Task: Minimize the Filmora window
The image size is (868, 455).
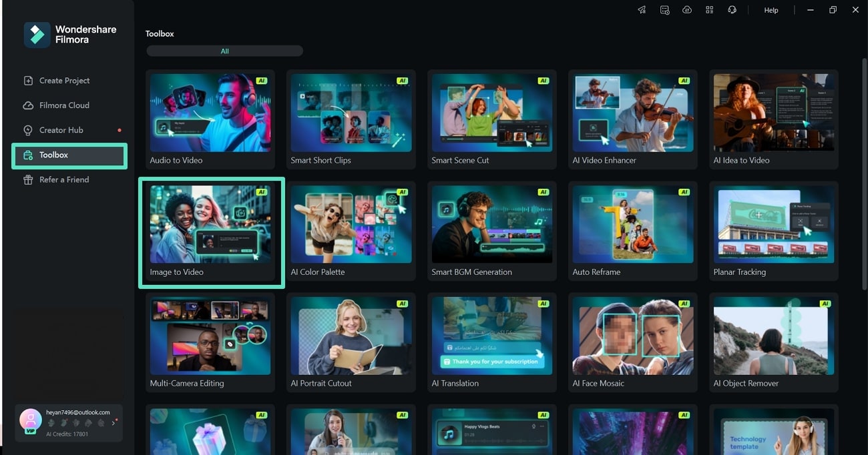Action: [810, 10]
